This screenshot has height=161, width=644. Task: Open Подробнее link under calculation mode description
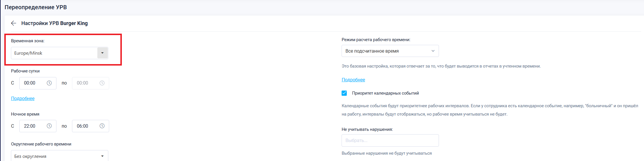coord(353,80)
